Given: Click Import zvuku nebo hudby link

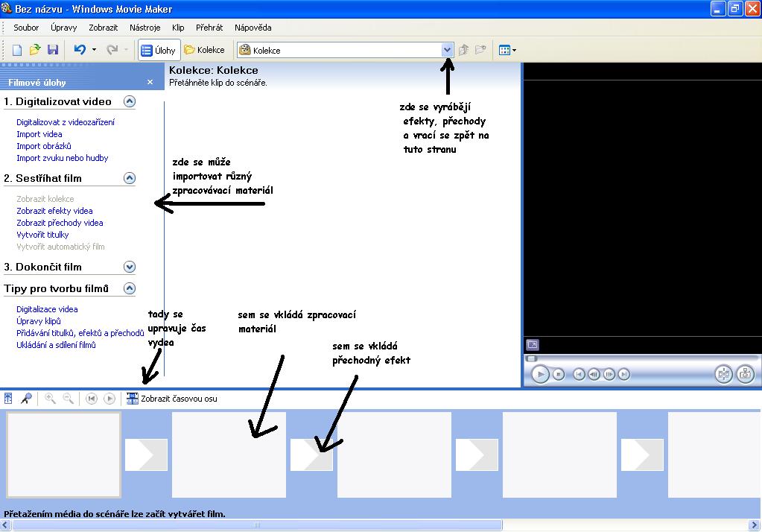Looking at the screenshot, I should pos(63,158).
